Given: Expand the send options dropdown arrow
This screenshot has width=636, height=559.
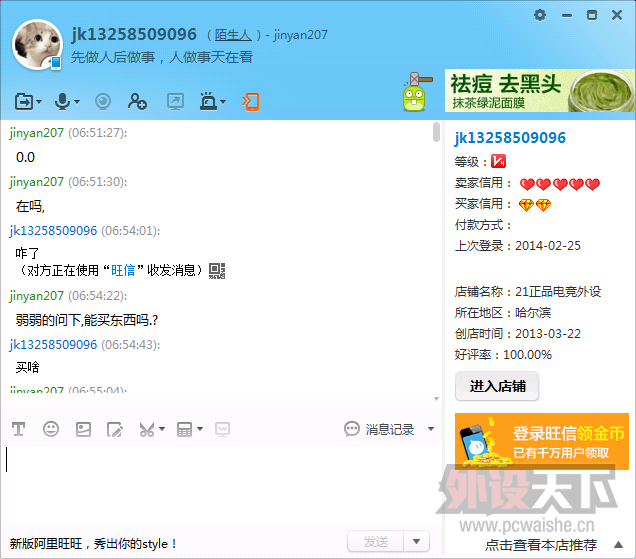Looking at the screenshot, I should 416,542.
